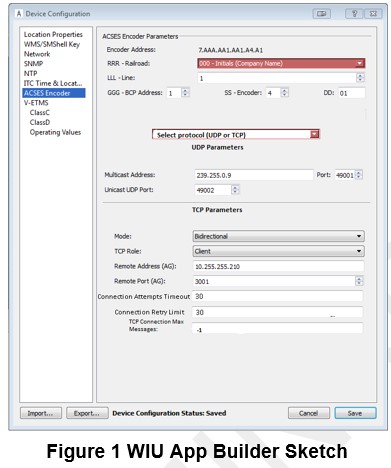Select the highlighted ACSES Encoder item
This screenshot has width=391, height=468.
pos(54,93)
